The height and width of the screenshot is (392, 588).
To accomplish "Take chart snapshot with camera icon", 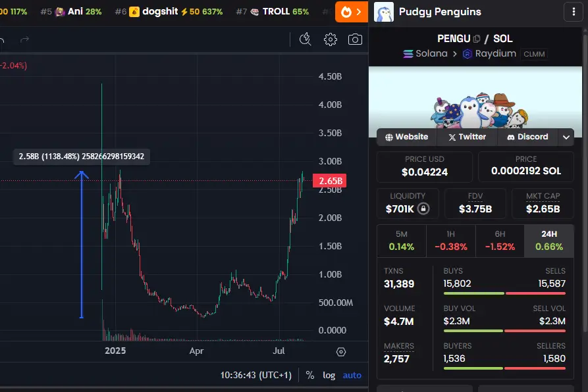I will tap(355, 39).
